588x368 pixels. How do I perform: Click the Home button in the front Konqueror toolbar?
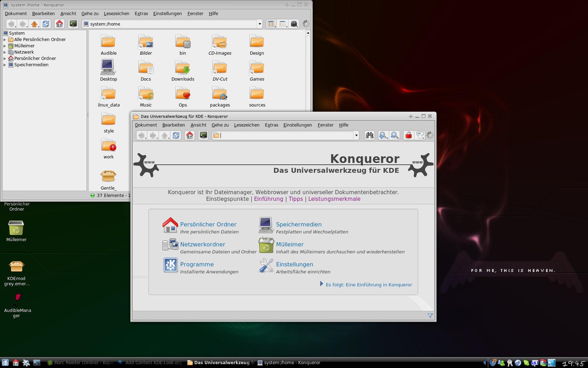(190, 135)
